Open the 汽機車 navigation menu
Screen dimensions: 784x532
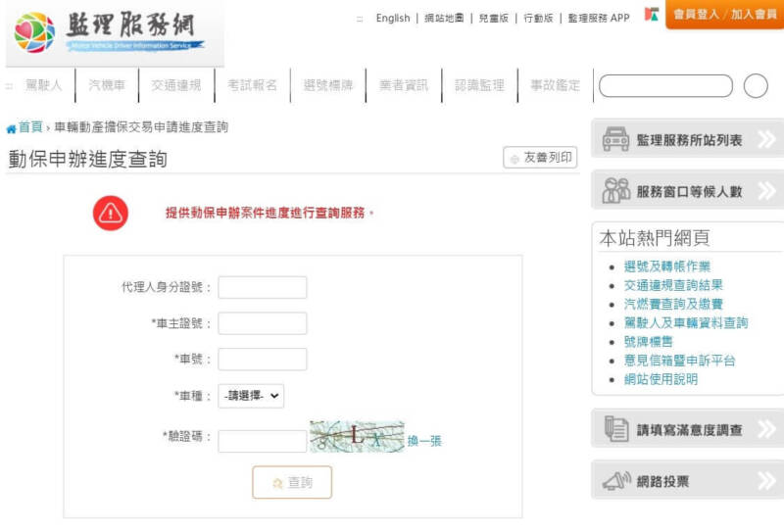(x=107, y=86)
